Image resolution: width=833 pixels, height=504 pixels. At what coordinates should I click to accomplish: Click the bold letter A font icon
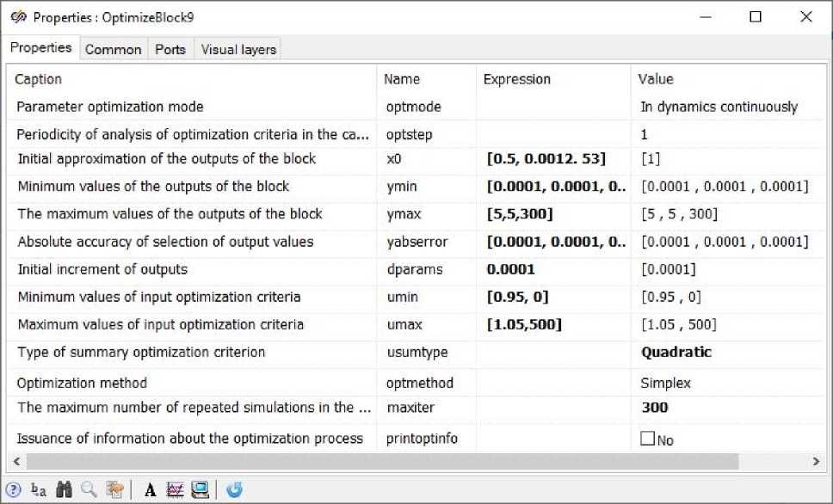[x=150, y=489]
